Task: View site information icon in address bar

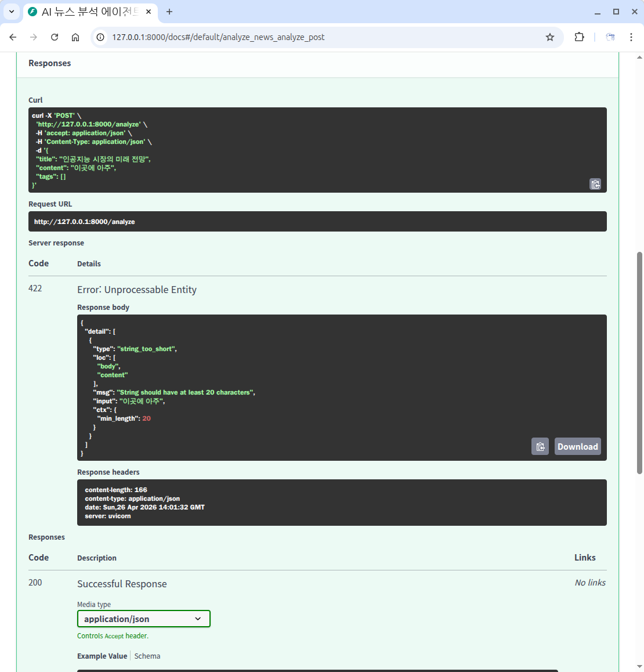Action: coord(100,37)
